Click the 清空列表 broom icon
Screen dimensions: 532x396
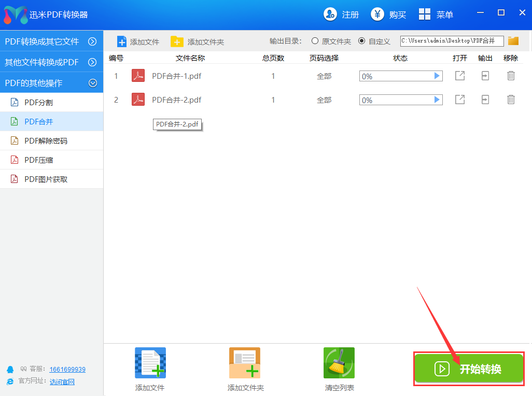click(x=339, y=363)
